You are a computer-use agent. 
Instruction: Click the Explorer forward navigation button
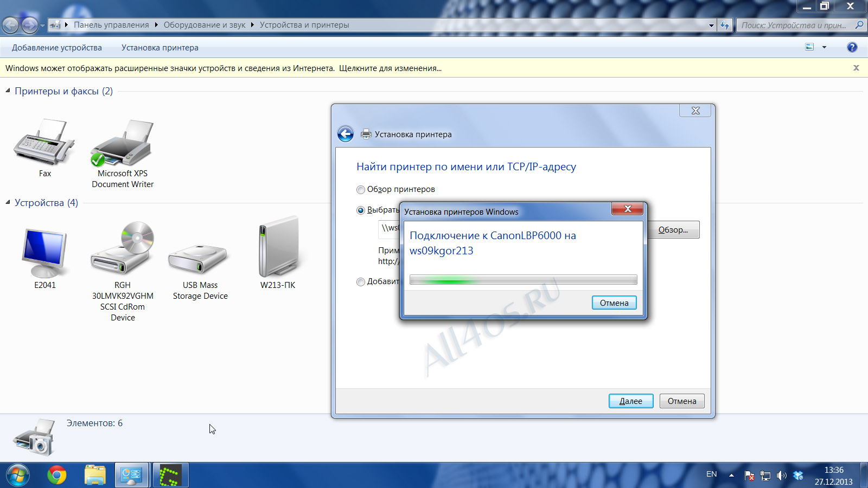[29, 25]
